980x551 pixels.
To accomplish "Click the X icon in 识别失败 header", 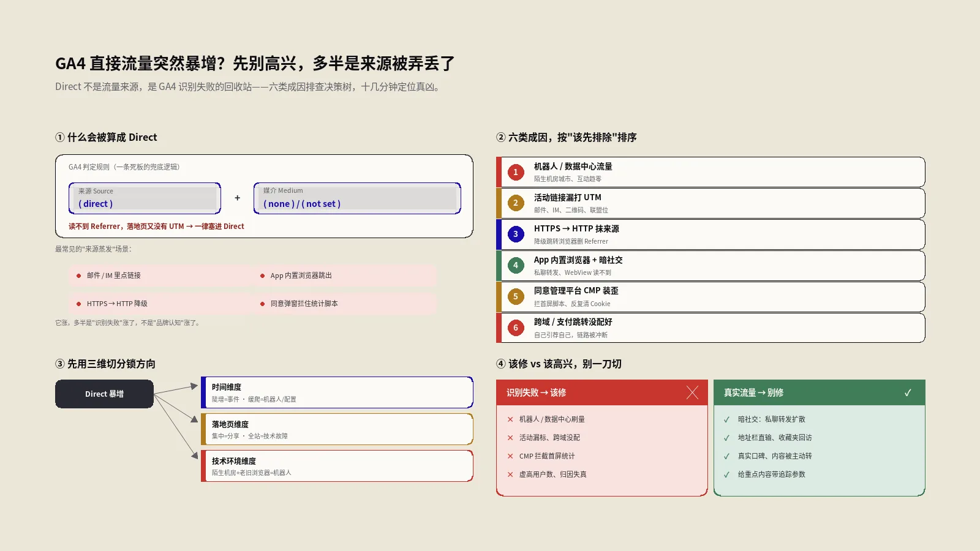I will click(x=692, y=393).
